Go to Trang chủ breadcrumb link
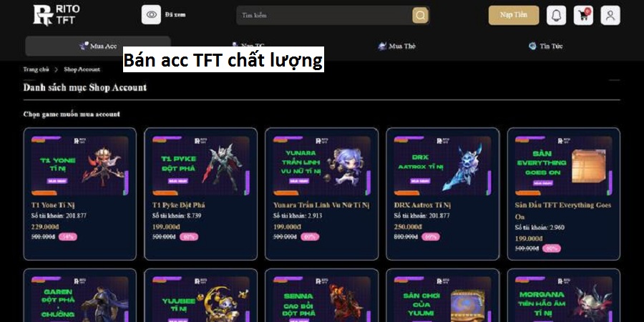Screen dimensions: 644x322 [36, 69]
